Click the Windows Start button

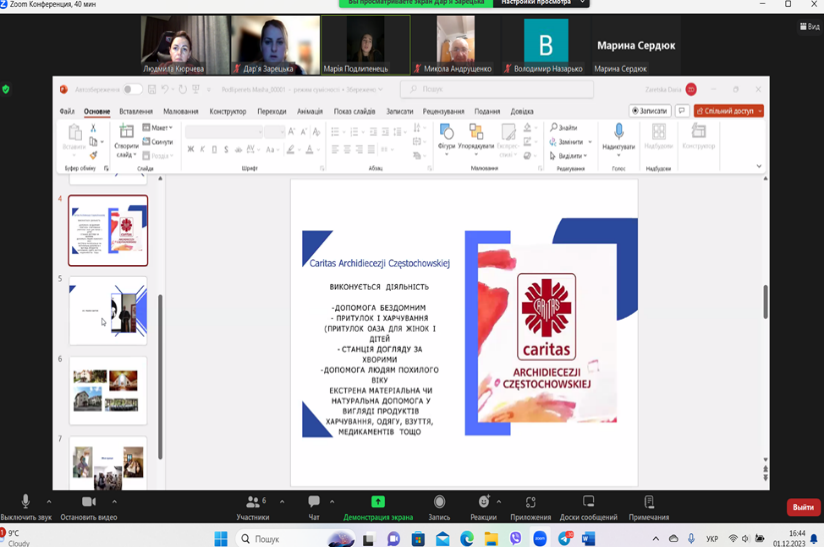(x=221, y=539)
